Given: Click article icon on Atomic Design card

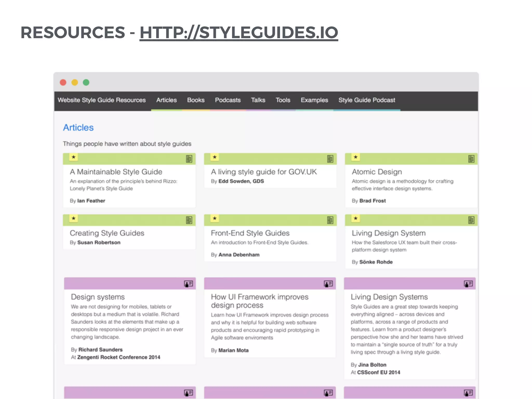Looking at the screenshot, I should click(x=471, y=159).
